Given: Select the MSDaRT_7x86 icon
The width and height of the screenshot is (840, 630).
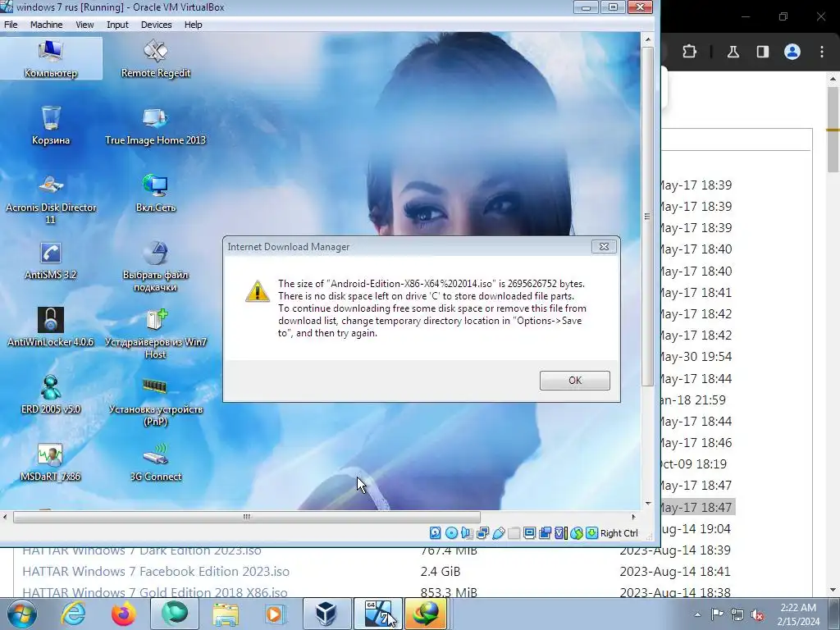Looking at the screenshot, I should (51, 463).
